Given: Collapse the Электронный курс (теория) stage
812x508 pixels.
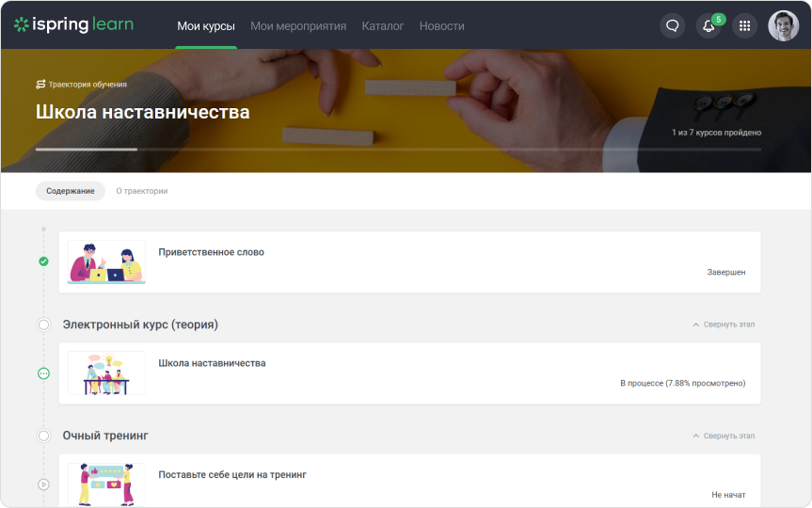Looking at the screenshot, I should click(x=724, y=325).
